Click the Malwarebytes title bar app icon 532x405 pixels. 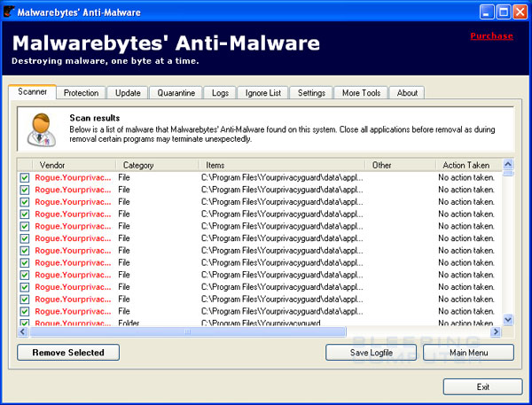coord(9,12)
